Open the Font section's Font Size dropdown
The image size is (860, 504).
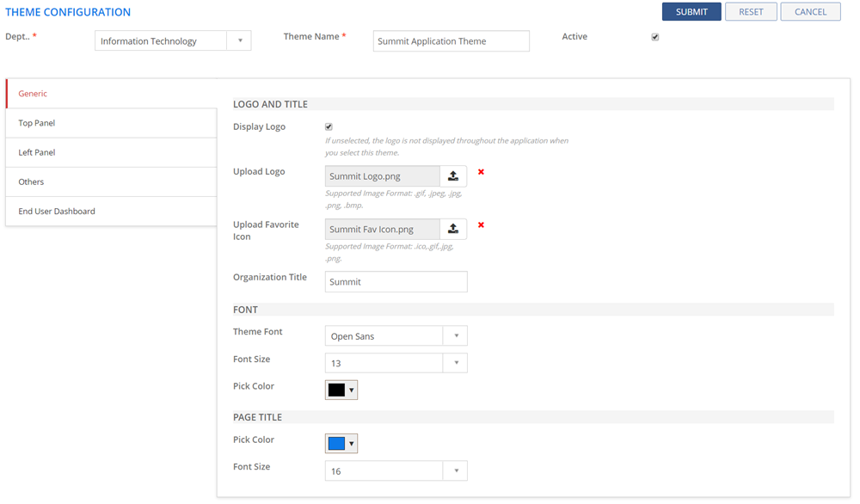pyautogui.click(x=456, y=363)
